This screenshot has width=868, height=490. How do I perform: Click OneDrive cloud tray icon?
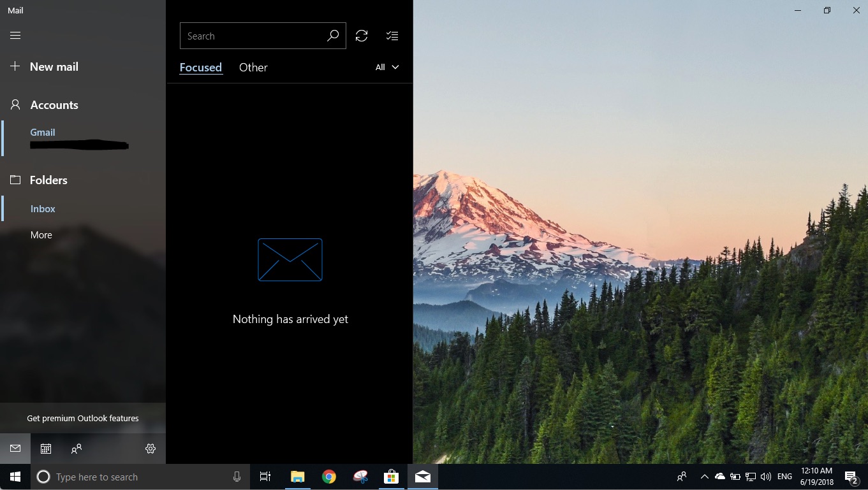point(720,477)
